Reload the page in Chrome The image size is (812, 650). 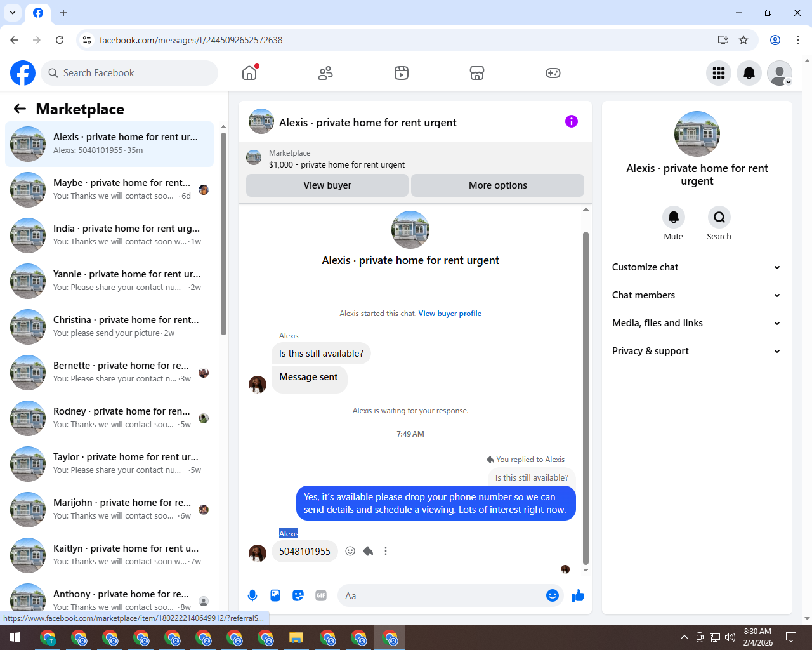(60, 40)
